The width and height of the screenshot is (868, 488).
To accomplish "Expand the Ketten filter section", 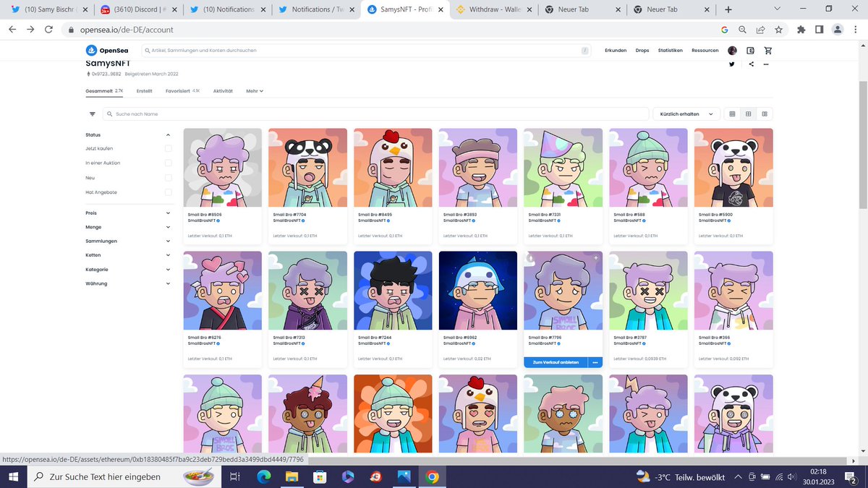I will point(128,255).
